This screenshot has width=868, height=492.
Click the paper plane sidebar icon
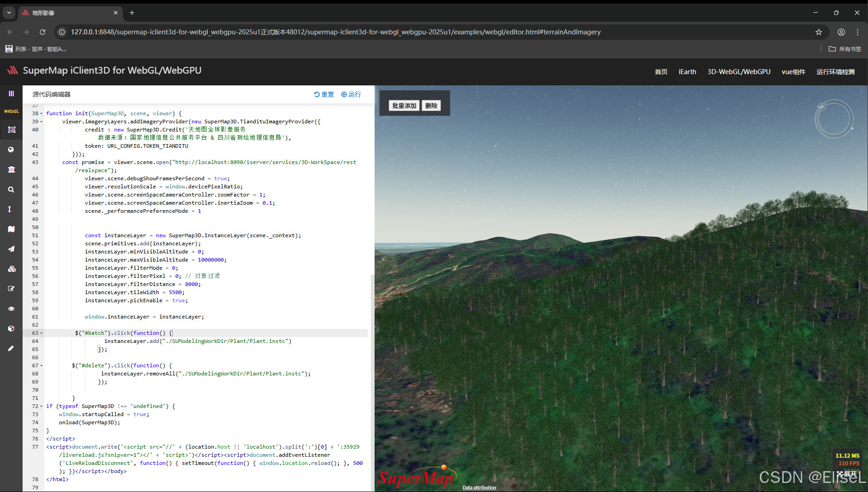point(11,249)
